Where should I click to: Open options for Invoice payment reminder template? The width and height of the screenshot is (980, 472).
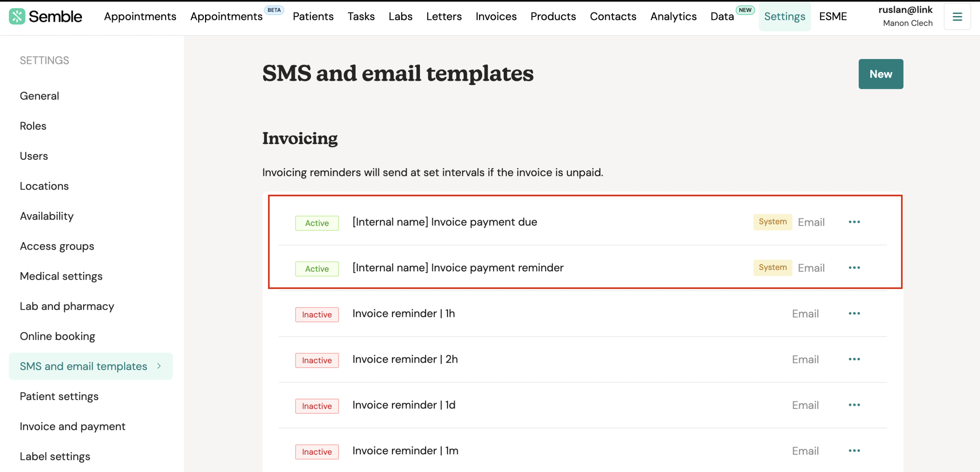coord(854,267)
